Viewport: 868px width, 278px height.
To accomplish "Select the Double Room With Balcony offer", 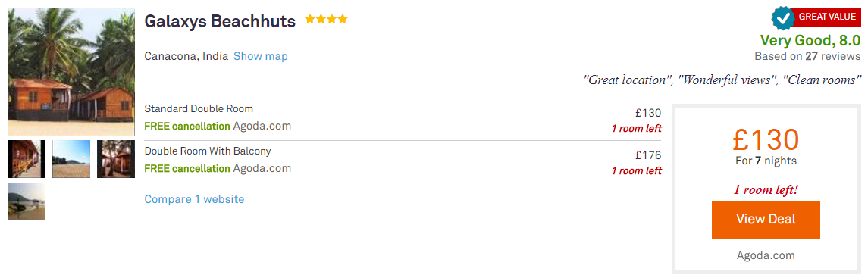I will pyautogui.click(x=403, y=161).
